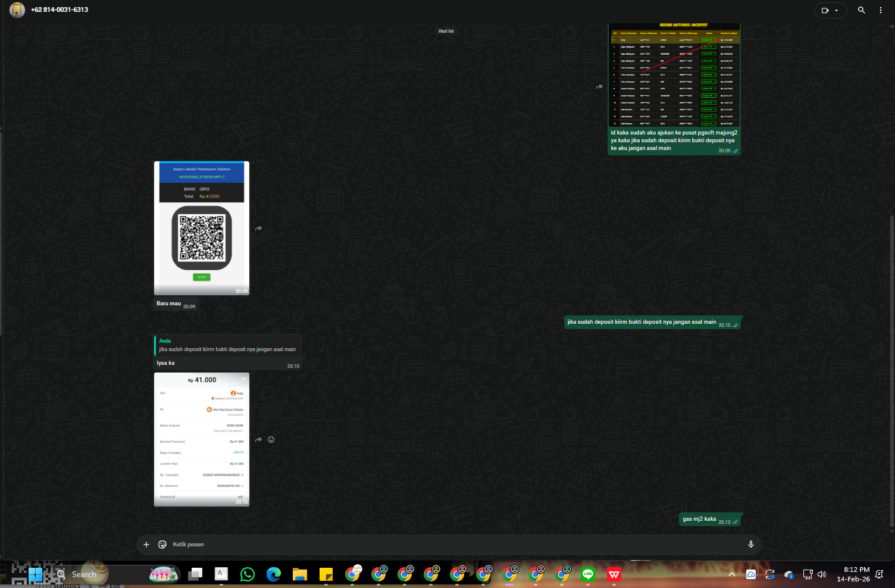Open the Rp 41.000 receipt image
The image size is (895, 588).
(202, 439)
